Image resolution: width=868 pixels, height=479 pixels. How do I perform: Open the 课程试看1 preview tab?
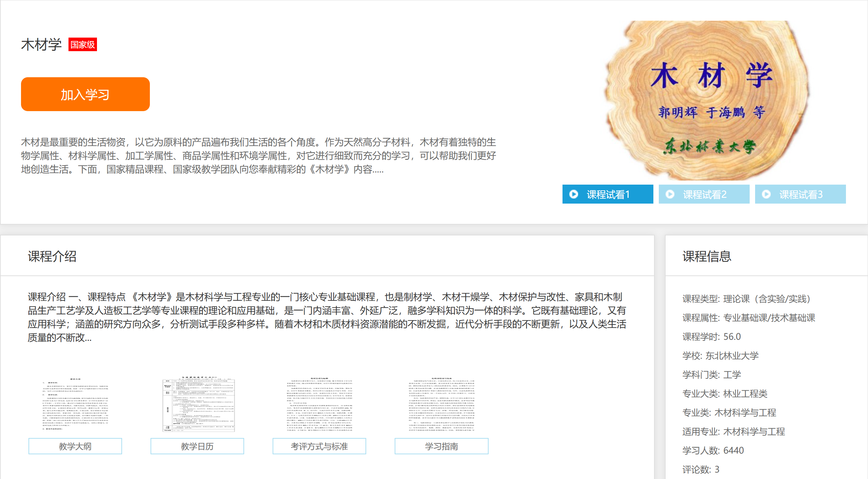coord(608,194)
